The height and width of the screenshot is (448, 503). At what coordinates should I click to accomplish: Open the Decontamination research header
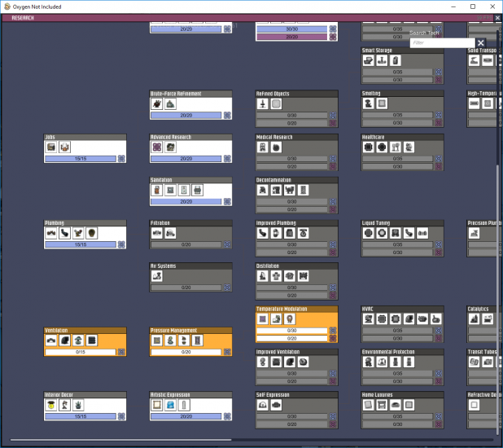click(x=297, y=180)
